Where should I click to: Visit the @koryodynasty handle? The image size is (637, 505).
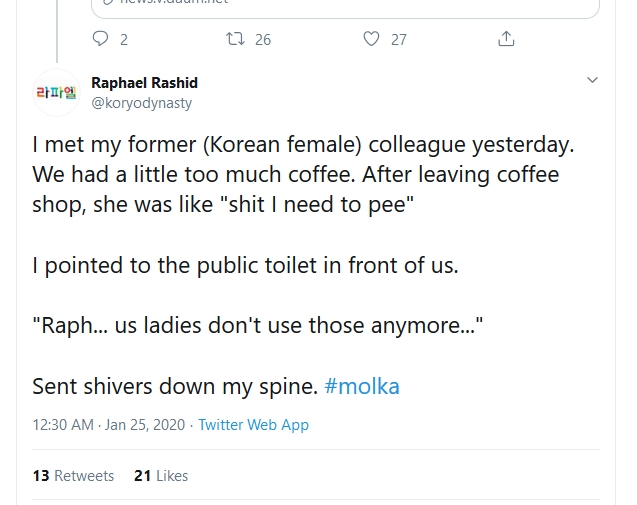pyautogui.click(x=141, y=102)
